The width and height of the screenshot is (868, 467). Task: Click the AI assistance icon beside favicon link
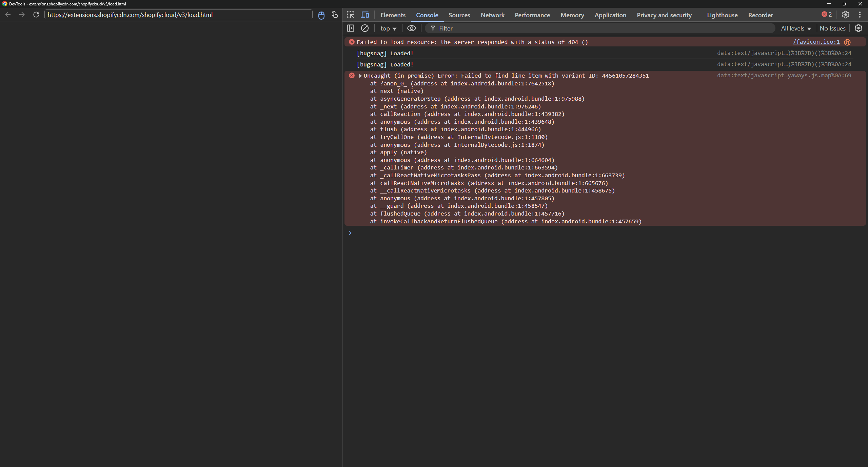tap(847, 42)
